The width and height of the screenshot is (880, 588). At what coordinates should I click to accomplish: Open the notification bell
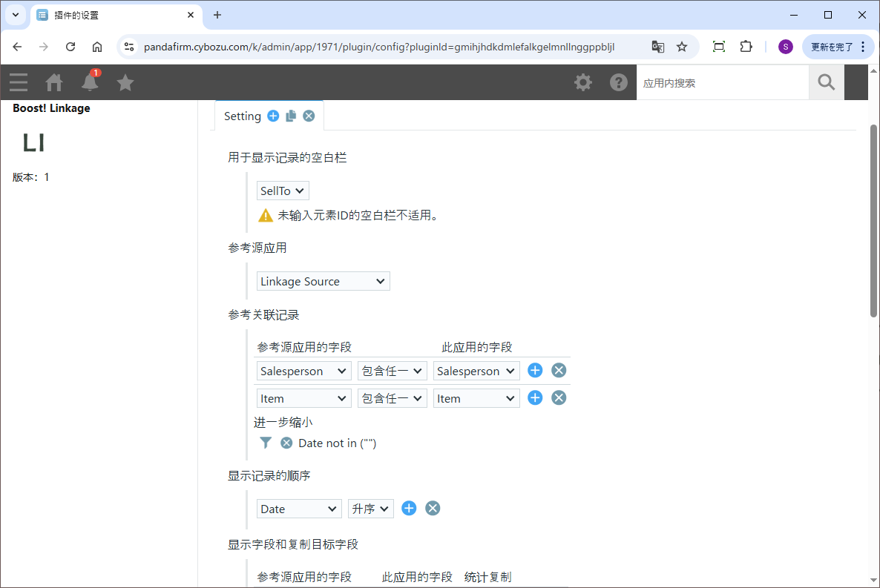90,82
